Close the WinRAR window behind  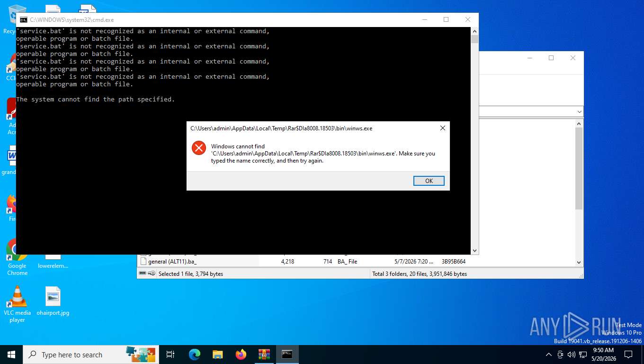pos(572,58)
